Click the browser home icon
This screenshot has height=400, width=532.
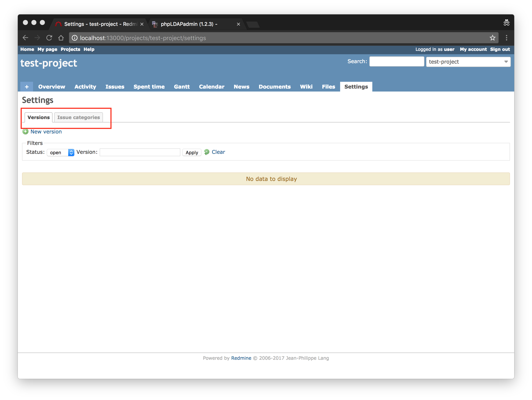click(61, 38)
